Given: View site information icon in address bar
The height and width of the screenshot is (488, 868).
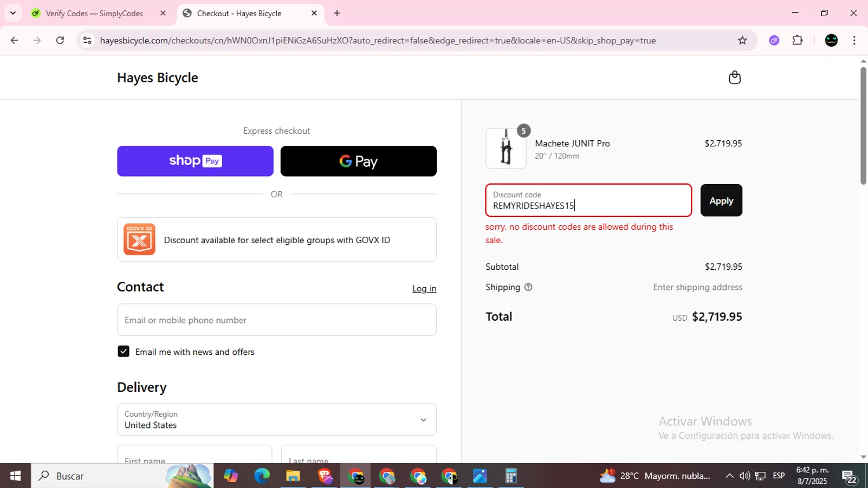Looking at the screenshot, I should click(x=87, y=41).
